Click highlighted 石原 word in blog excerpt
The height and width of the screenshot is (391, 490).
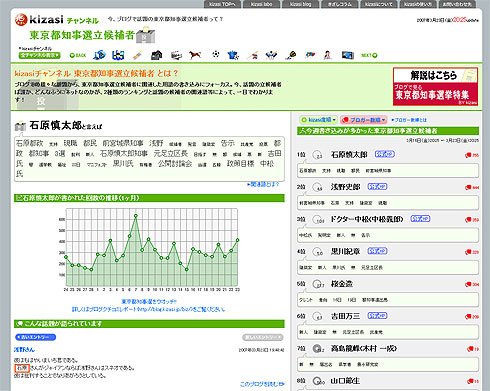[22, 368]
